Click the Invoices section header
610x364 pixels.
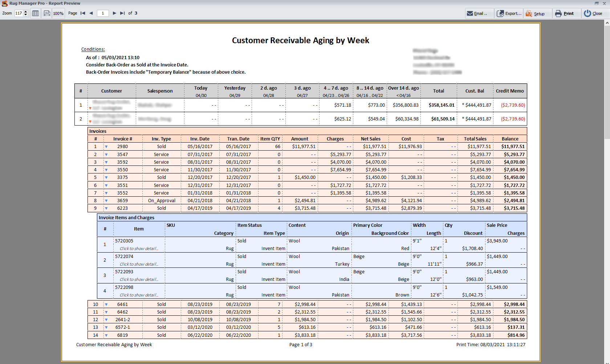[307, 131]
